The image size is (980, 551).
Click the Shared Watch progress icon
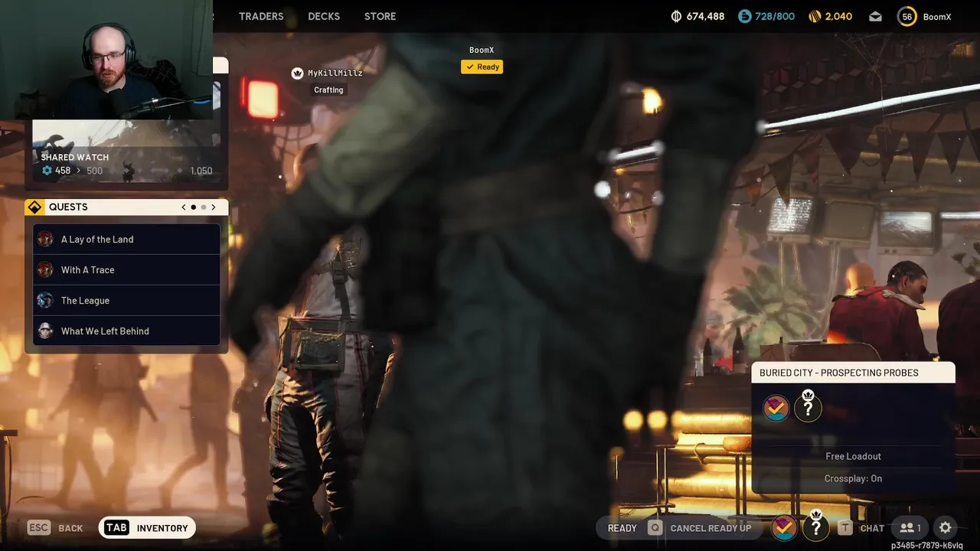tap(47, 171)
